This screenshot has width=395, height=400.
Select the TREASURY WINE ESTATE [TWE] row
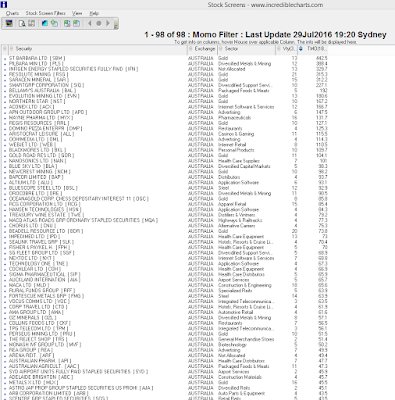(165, 215)
